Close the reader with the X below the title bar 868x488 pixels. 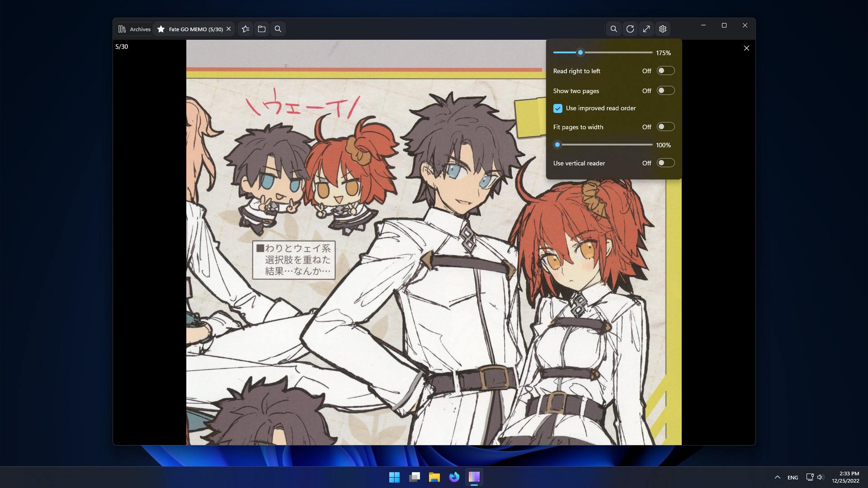pos(746,48)
